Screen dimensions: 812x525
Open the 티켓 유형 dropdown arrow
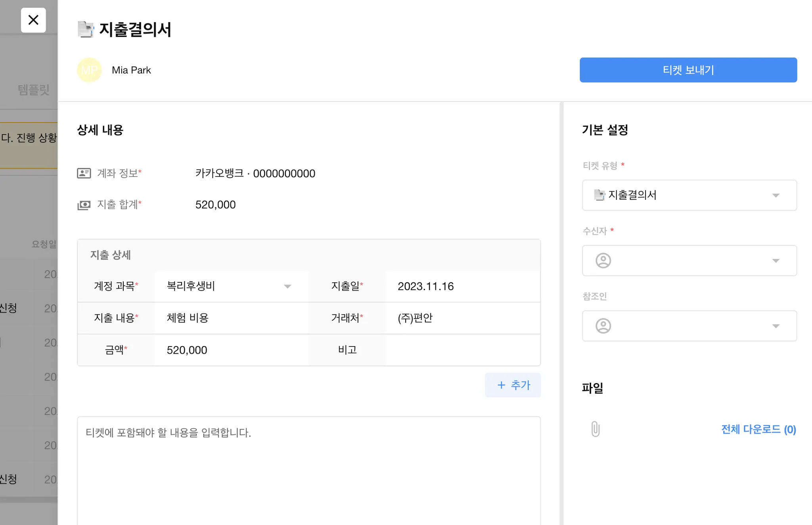click(x=776, y=195)
